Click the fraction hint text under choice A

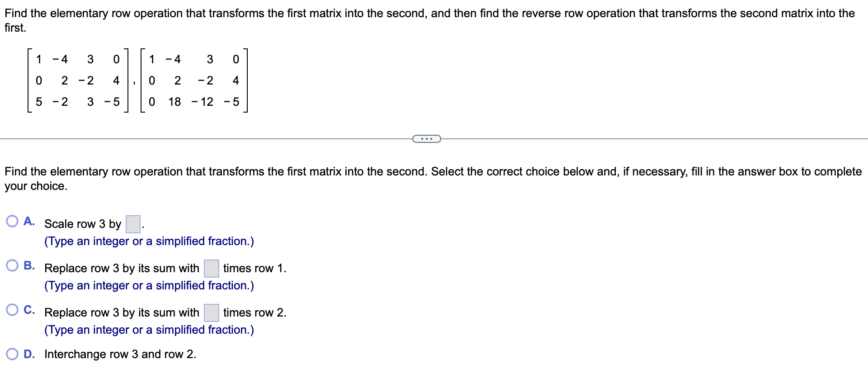149,241
